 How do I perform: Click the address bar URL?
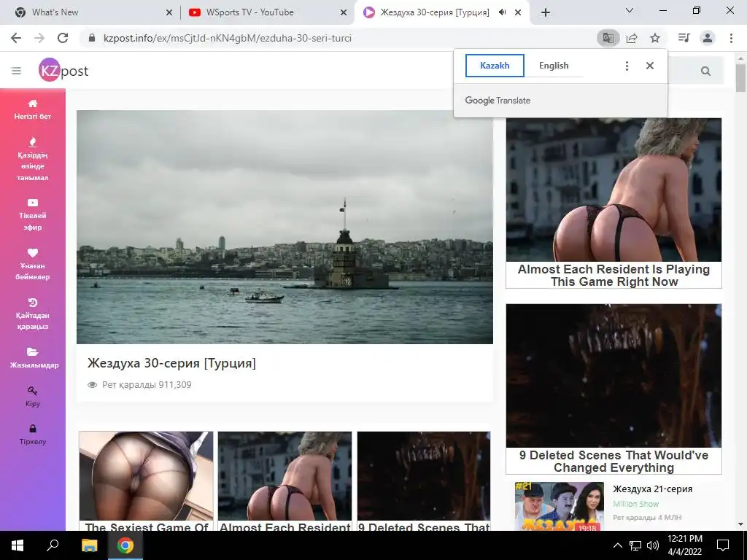coord(228,38)
